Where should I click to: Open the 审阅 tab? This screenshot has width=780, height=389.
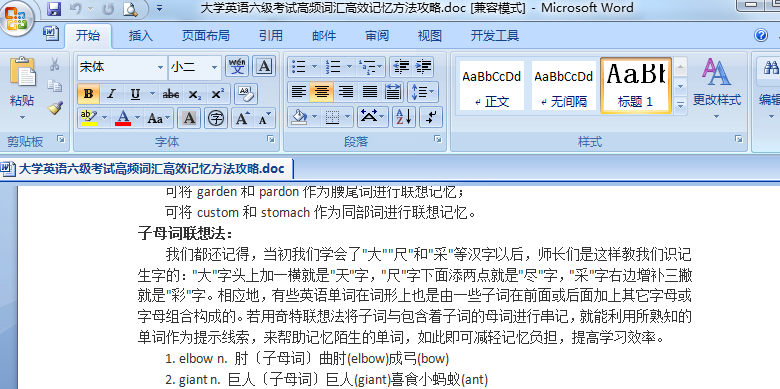[x=377, y=35]
